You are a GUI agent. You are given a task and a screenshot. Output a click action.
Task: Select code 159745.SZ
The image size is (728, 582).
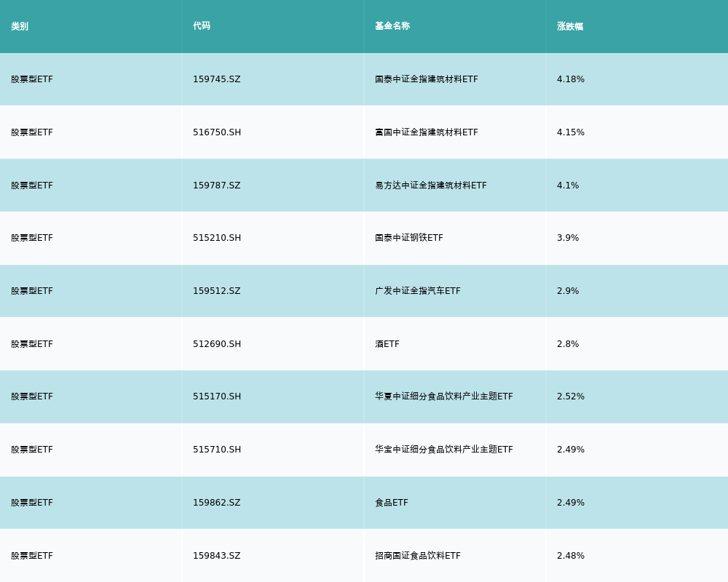[x=217, y=79]
